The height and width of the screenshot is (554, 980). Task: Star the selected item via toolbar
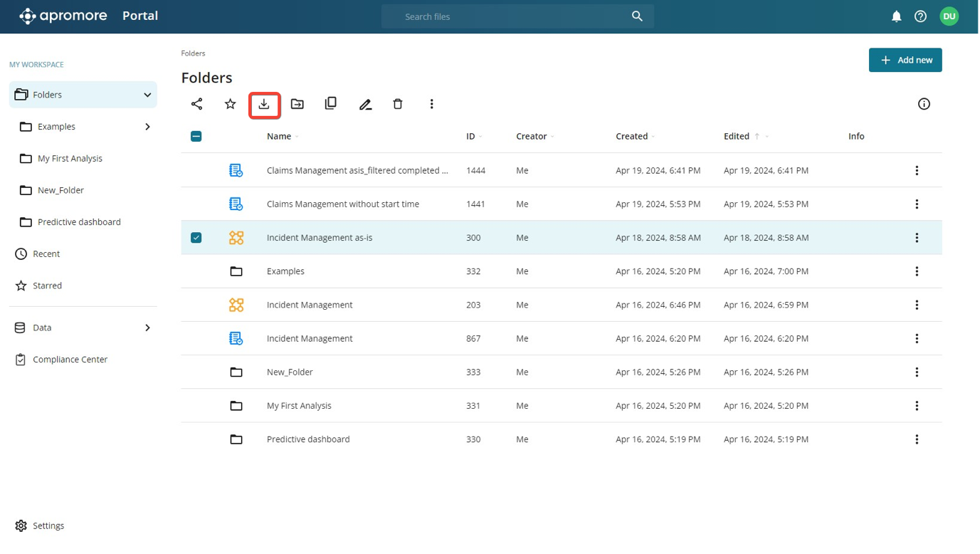230,104
